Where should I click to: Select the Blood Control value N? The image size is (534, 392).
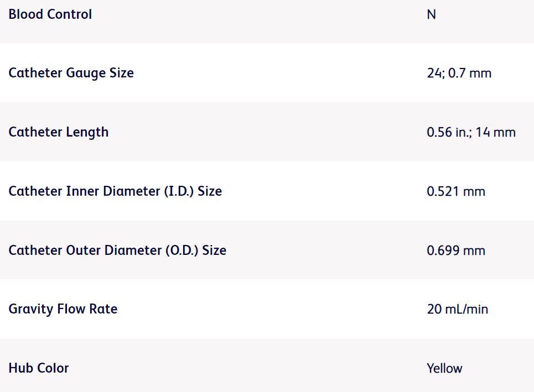[x=431, y=15]
